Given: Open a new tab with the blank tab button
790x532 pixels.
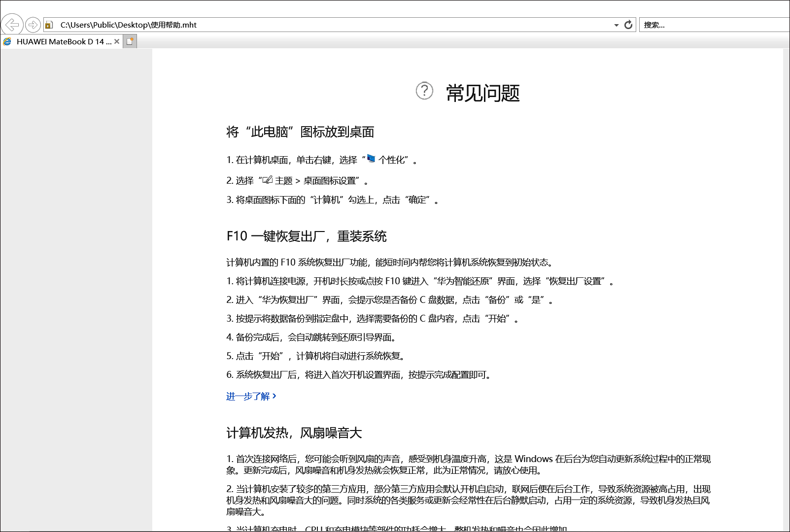Looking at the screenshot, I should (x=130, y=41).
